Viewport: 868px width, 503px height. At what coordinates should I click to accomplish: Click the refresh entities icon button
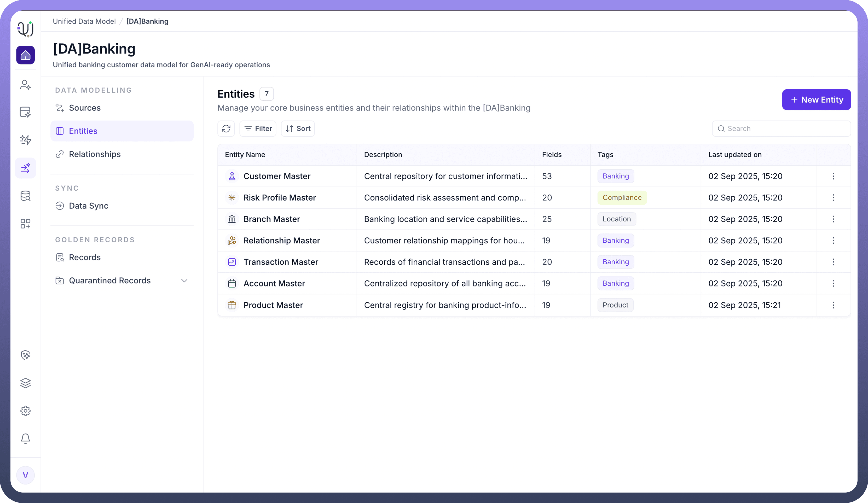point(226,128)
